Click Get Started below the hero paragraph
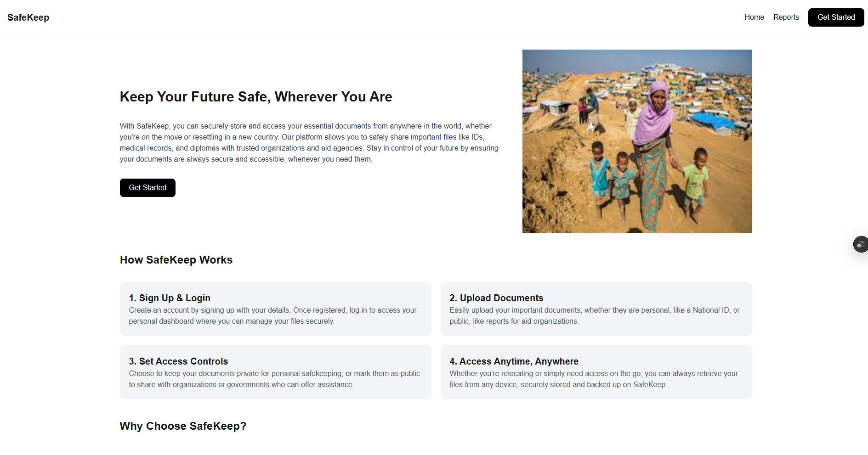868x455 pixels. click(x=148, y=188)
